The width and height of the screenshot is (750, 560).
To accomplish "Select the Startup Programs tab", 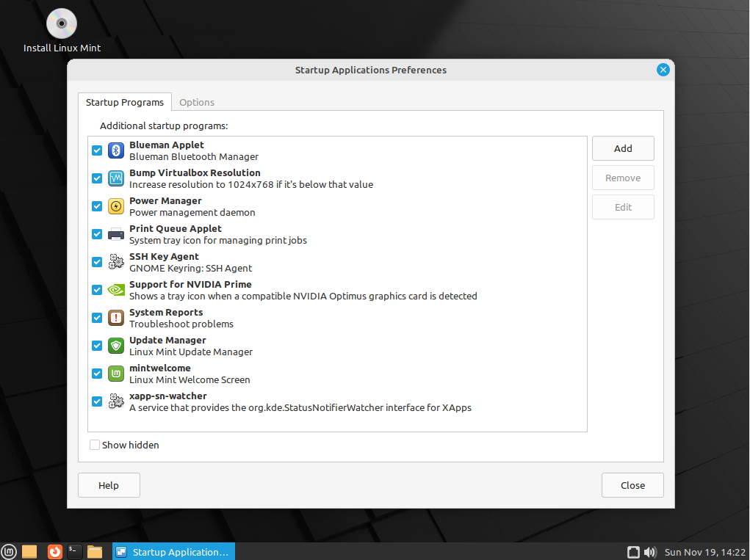I will click(x=125, y=102).
